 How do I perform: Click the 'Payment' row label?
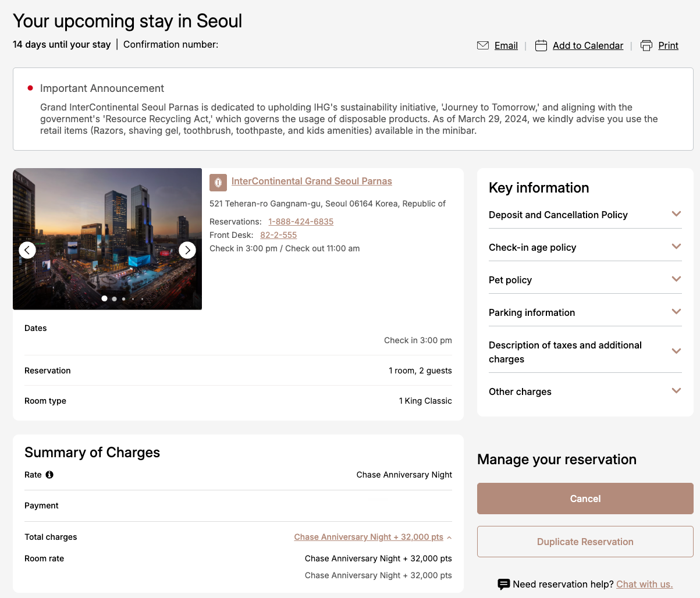point(41,506)
